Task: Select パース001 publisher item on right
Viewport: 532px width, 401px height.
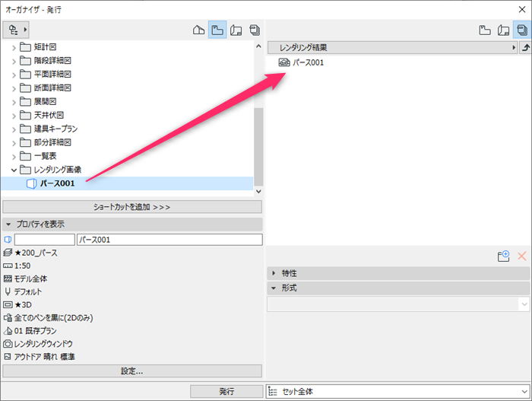Action: click(301, 62)
